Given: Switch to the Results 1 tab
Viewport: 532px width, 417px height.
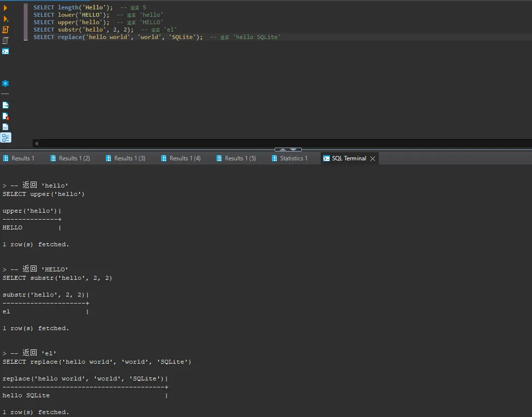Looking at the screenshot, I should coord(19,158).
